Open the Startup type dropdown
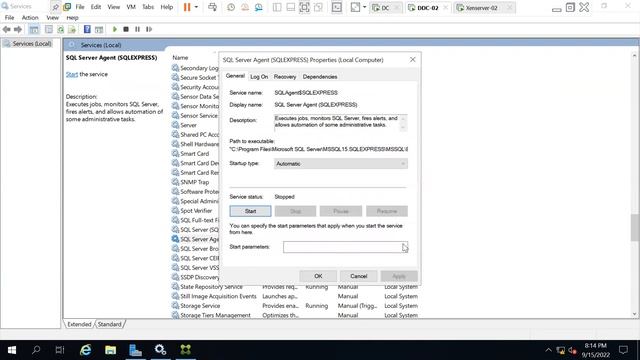The height and width of the screenshot is (360, 640). point(341,164)
